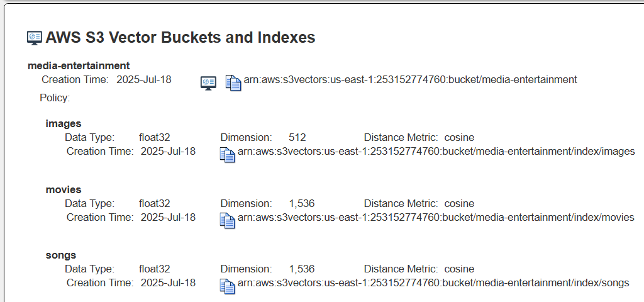Click the copy icon for images index ARN
Screen dimensions: 644x302
(x=227, y=155)
